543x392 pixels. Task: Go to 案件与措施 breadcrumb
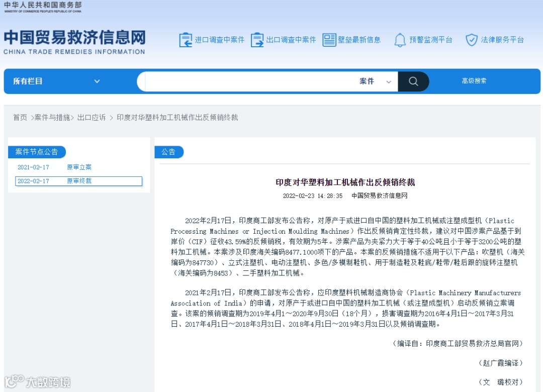(52, 118)
